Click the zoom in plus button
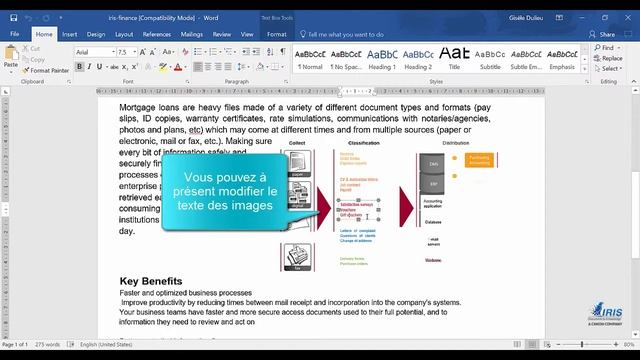Image resolution: width=640 pixels, height=360 pixels. click(x=616, y=344)
